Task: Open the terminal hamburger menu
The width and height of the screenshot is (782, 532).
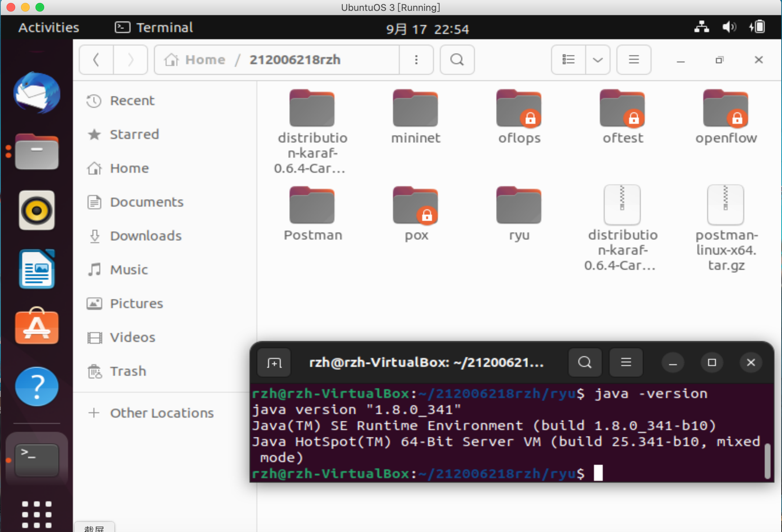Action: pos(626,363)
